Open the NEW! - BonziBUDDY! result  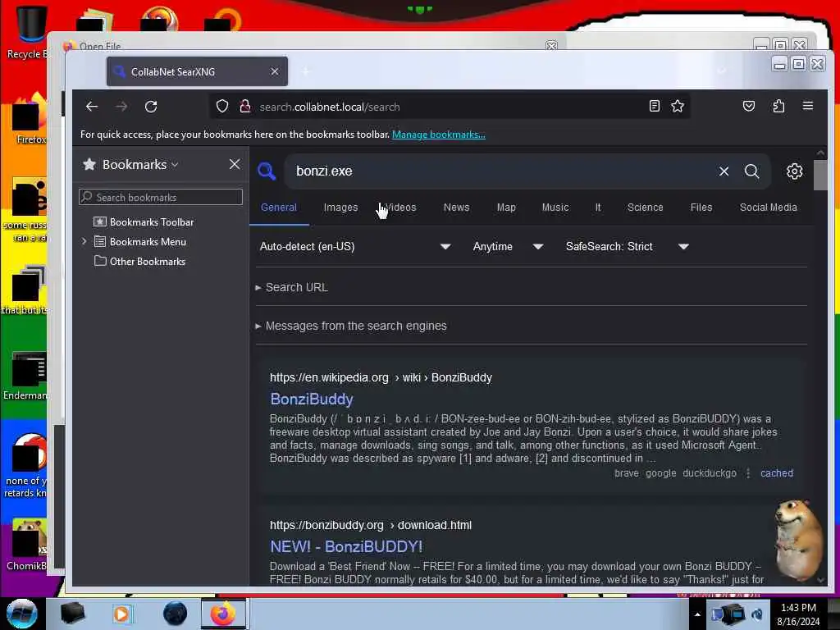[346, 546]
